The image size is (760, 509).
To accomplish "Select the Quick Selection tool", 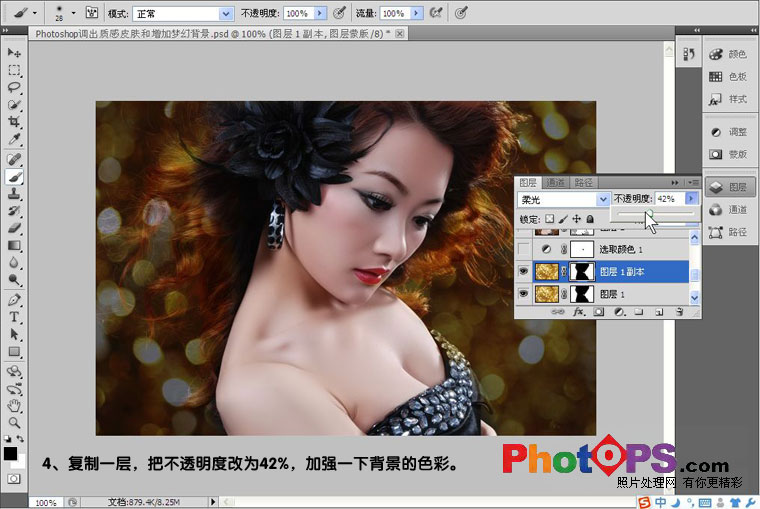I will pos(14,105).
